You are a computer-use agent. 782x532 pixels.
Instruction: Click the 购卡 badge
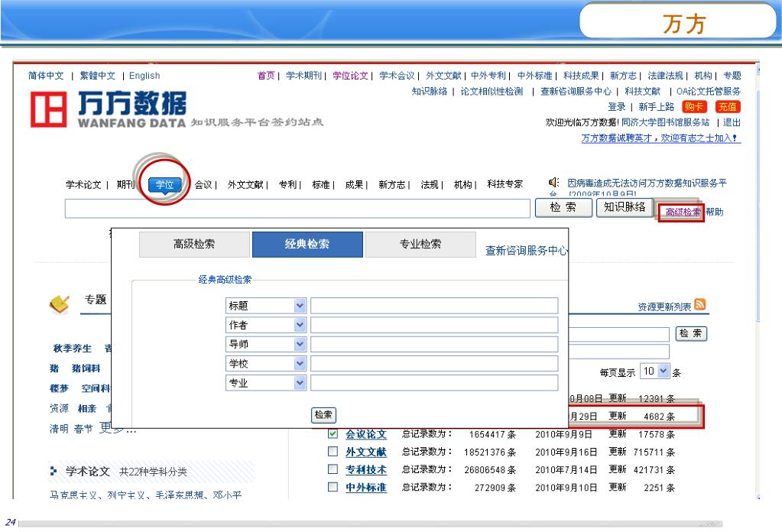tap(694, 107)
